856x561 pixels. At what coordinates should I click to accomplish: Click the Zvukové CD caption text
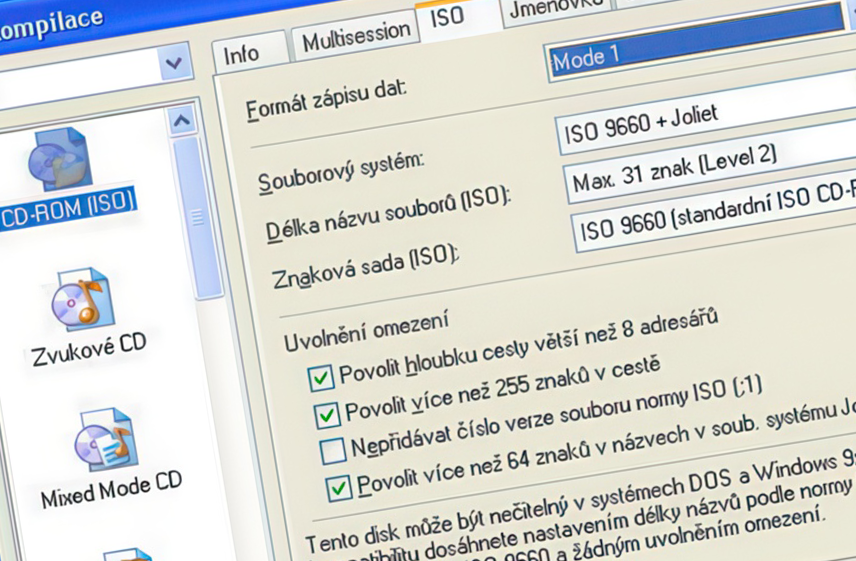(90, 349)
